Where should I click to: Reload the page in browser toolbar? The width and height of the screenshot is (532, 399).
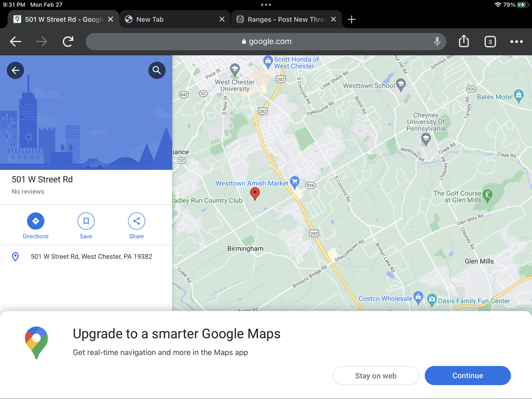68,41
